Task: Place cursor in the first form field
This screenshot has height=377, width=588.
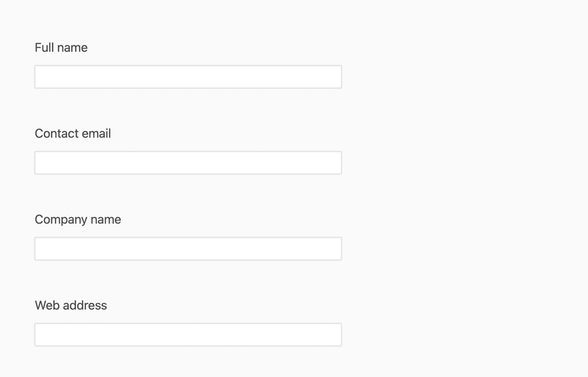Action: click(x=188, y=77)
